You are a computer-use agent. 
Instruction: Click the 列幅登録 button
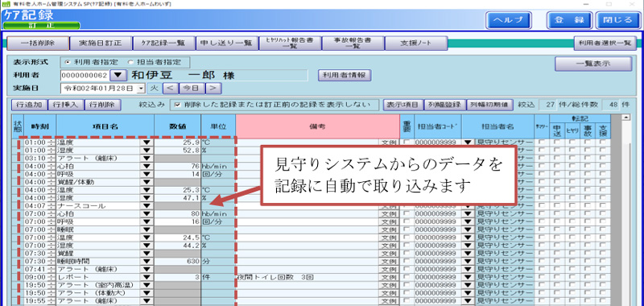tap(444, 105)
